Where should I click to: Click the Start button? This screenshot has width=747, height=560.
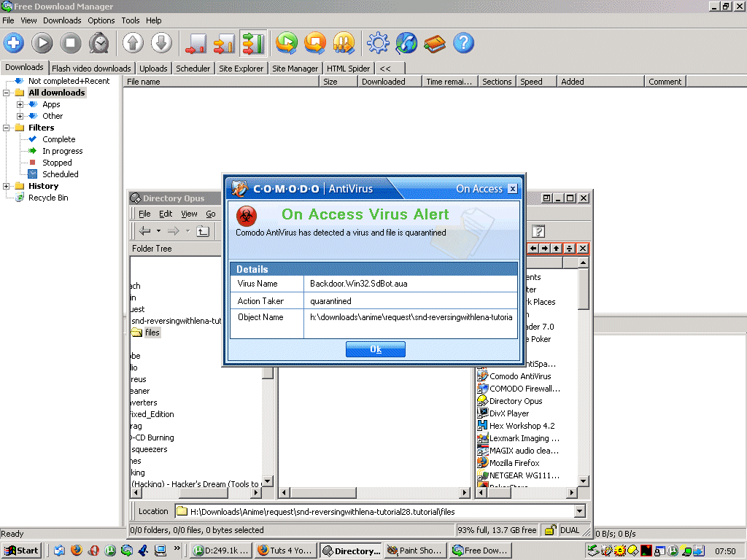point(21,551)
